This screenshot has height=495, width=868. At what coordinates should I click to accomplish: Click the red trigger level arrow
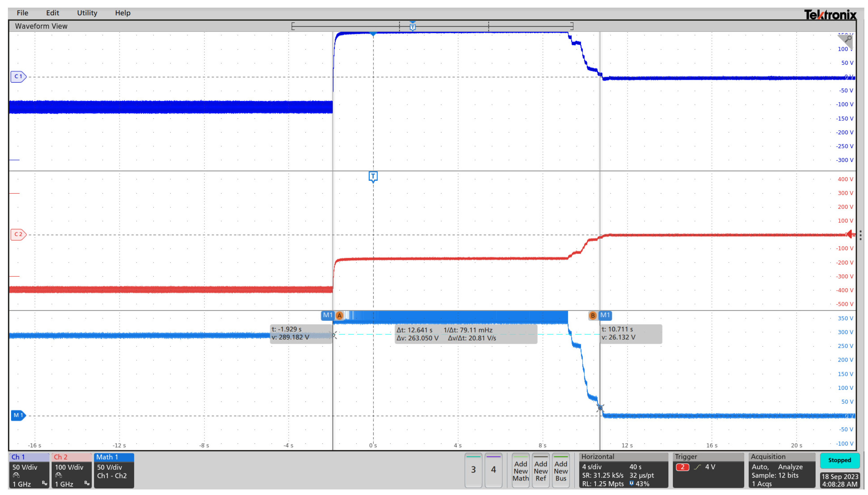click(850, 234)
